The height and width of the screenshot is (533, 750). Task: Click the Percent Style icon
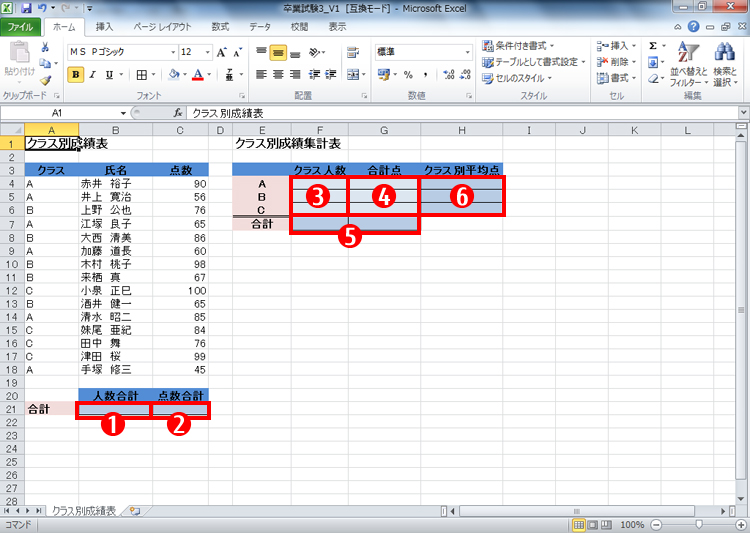pyautogui.click(x=408, y=75)
